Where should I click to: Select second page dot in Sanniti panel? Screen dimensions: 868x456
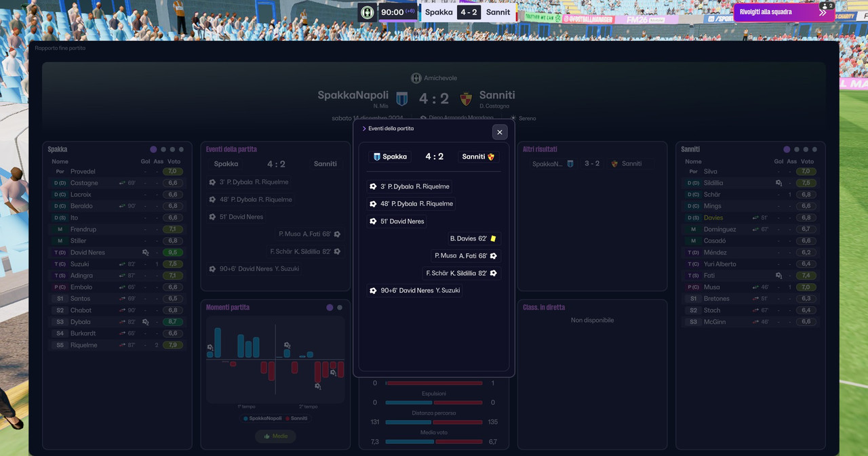coord(797,149)
